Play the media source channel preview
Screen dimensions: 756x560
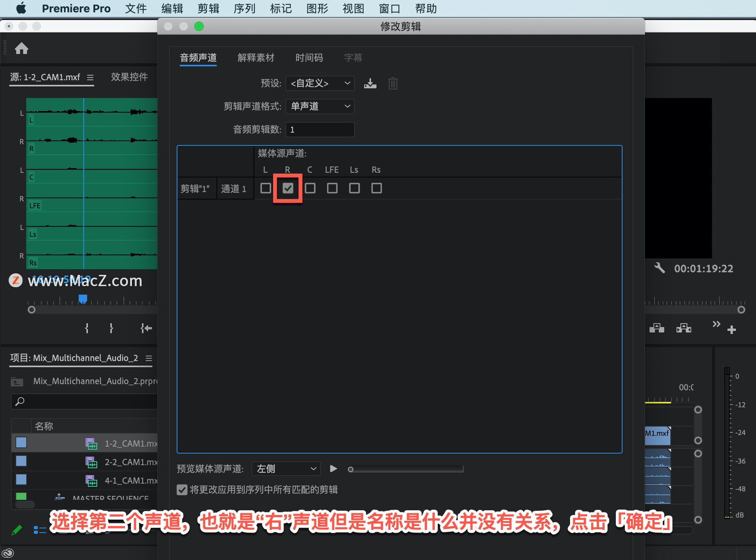coord(334,469)
